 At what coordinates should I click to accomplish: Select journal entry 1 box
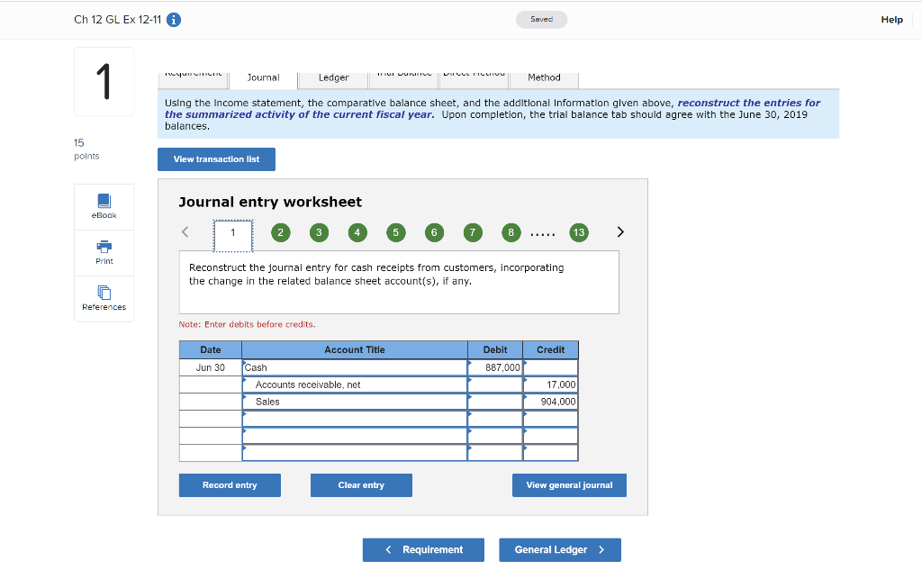(233, 236)
